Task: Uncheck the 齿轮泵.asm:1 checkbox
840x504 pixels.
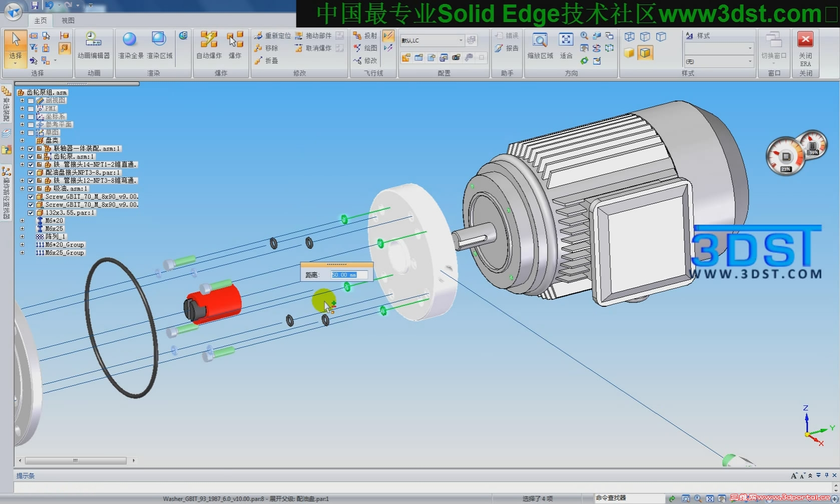Action: [31, 157]
